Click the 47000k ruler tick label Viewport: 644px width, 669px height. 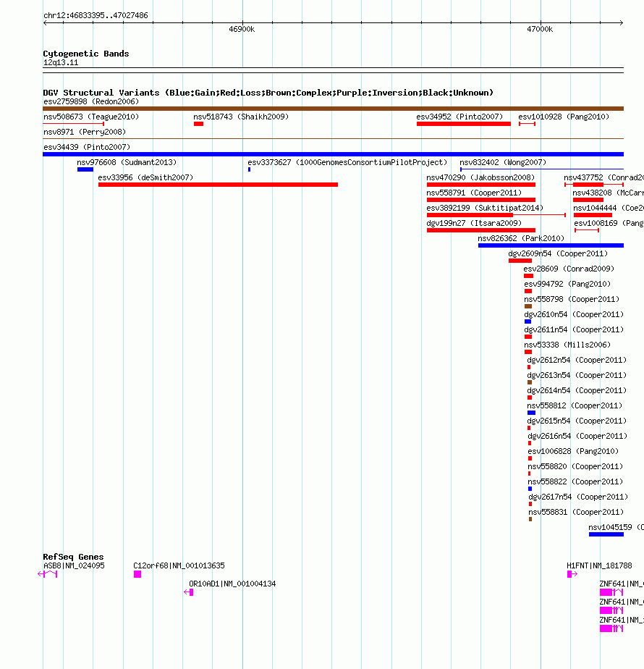pos(540,30)
